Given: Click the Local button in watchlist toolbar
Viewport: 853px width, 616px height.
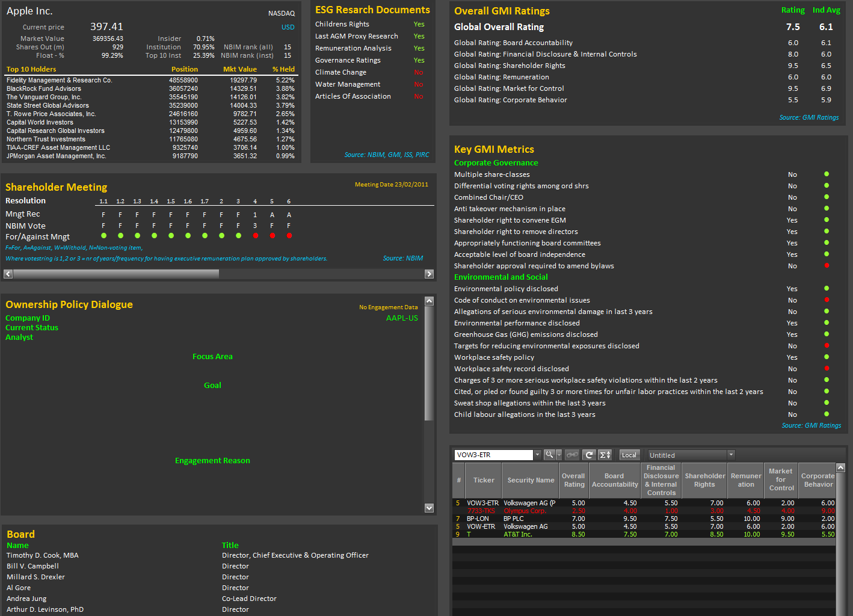Looking at the screenshot, I should [629, 455].
